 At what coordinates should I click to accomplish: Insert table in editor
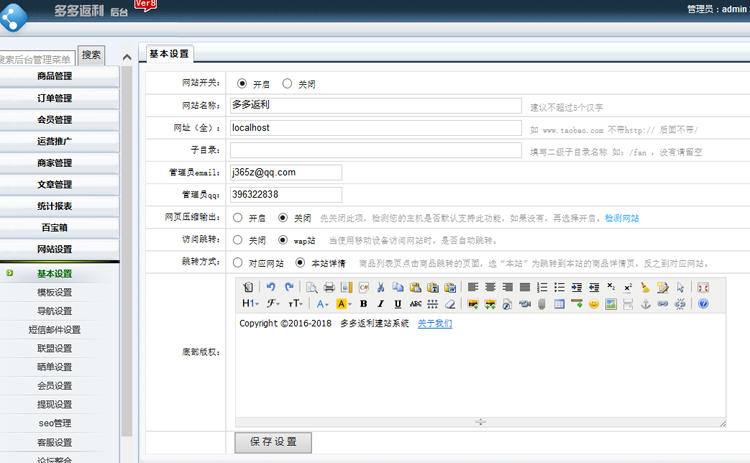559,304
